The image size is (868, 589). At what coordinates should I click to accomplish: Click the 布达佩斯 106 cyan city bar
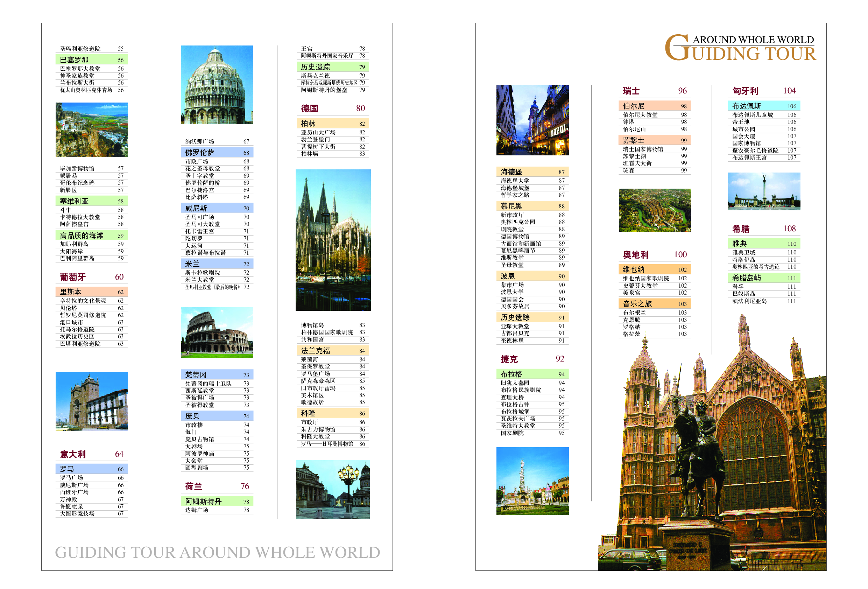[764, 106]
